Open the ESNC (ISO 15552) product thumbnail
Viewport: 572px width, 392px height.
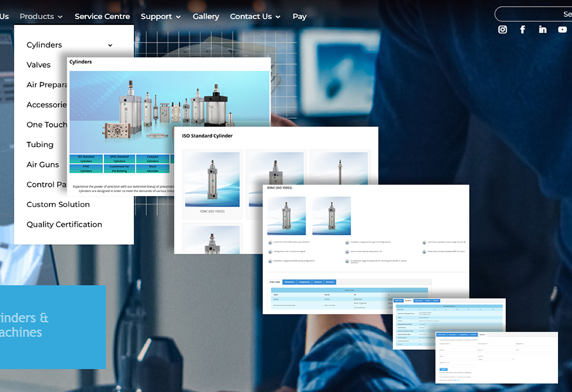click(x=212, y=180)
